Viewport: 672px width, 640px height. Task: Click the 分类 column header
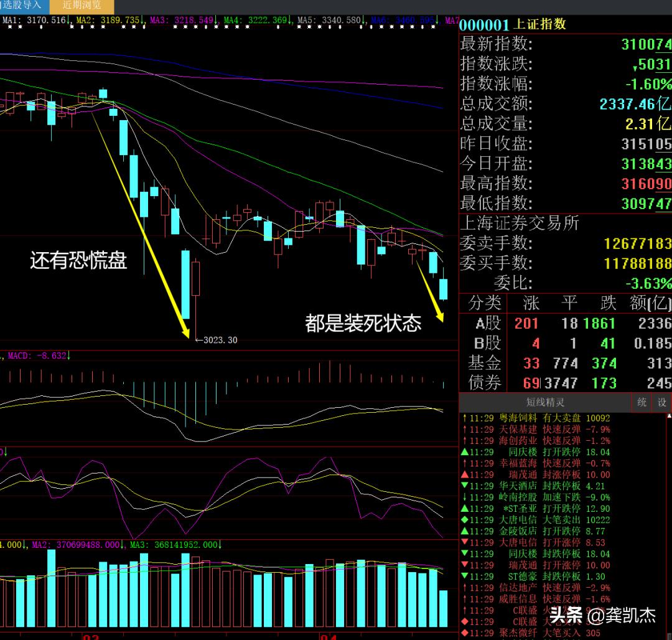click(x=484, y=303)
